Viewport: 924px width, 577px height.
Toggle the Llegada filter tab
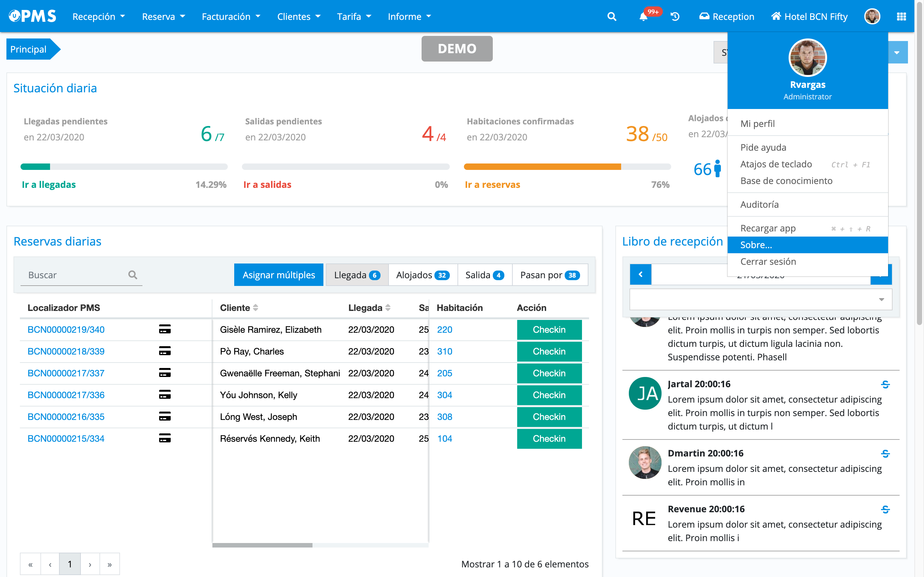point(357,275)
